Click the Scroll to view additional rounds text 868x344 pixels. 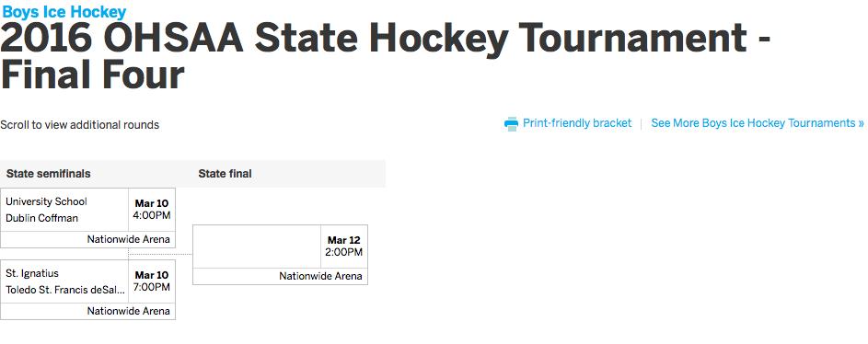[80, 125]
